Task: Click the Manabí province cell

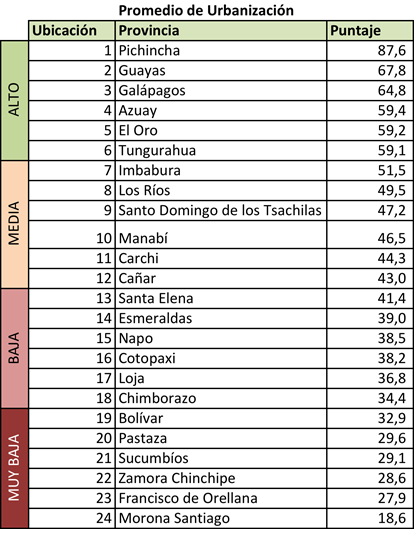Action: tap(221, 234)
